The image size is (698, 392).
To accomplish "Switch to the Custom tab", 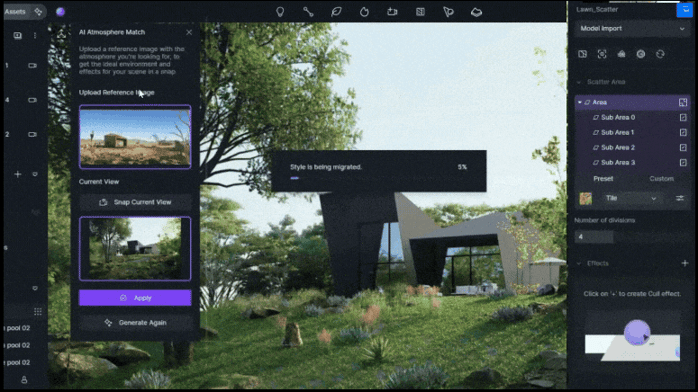I will click(x=661, y=178).
